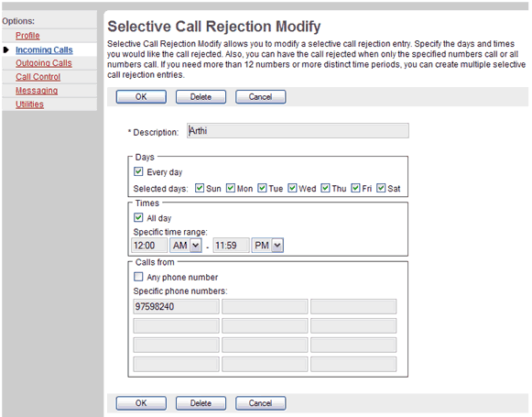This screenshot has width=532, height=417.
Task: Uncheck the All day times checkbox
Action: pyautogui.click(x=138, y=217)
